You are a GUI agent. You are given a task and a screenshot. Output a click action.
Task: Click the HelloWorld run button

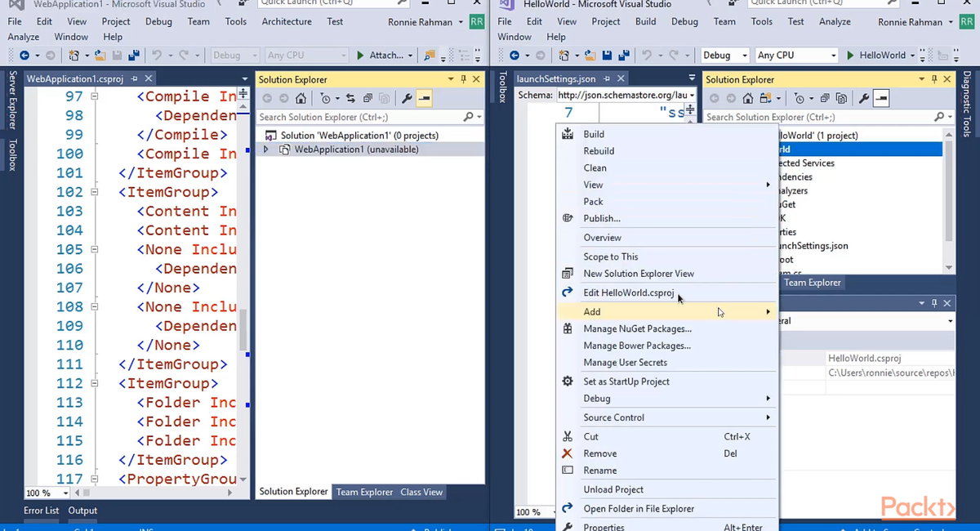(x=875, y=56)
